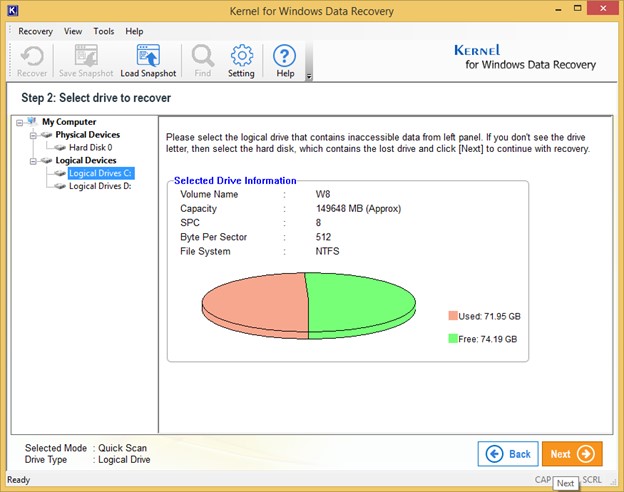Click the Recover toolbar icon

(32, 61)
